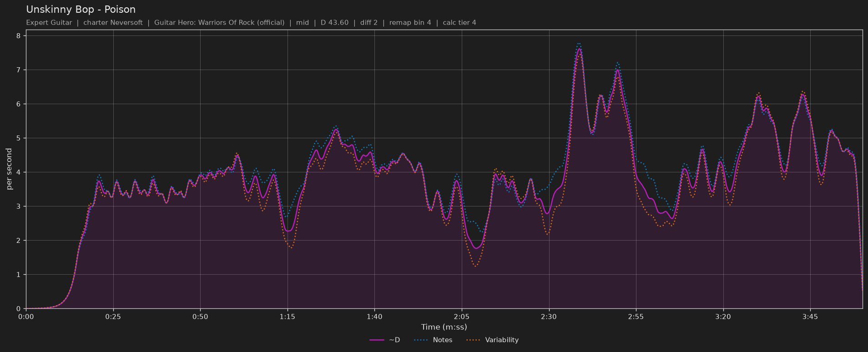Click the y-axis tick label 8
The image size is (868, 352).
coord(19,36)
